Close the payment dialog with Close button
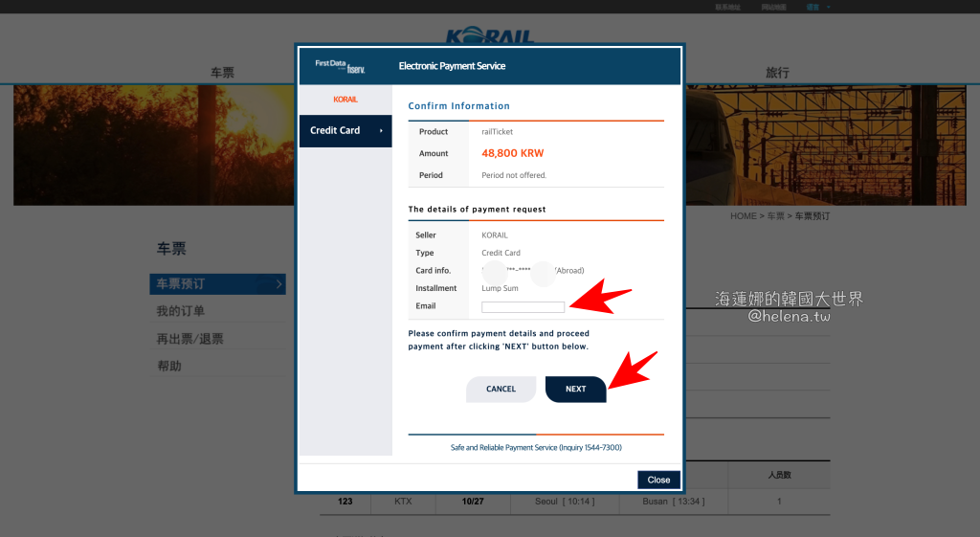980x537 pixels. click(658, 480)
